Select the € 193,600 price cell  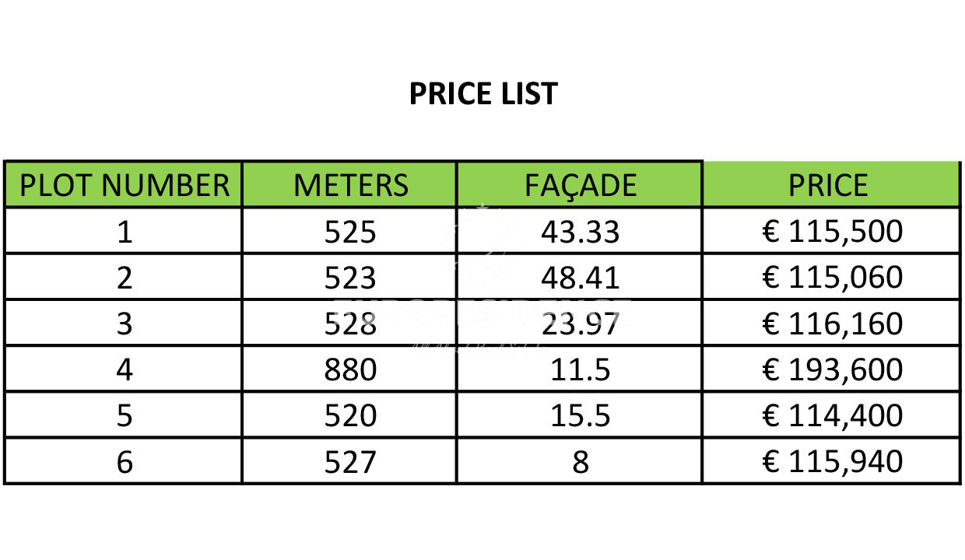831,369
